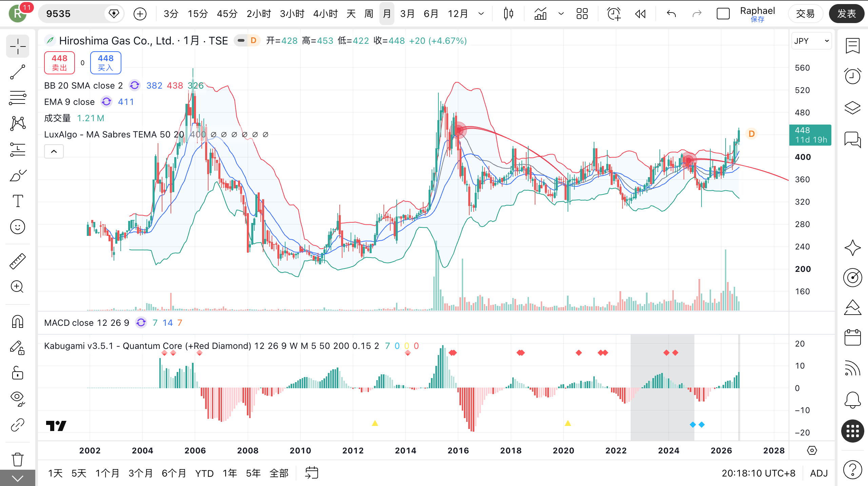
Task: Select the crosshair cursor tool
Action: pyautogui.click(x=18, y=46)
